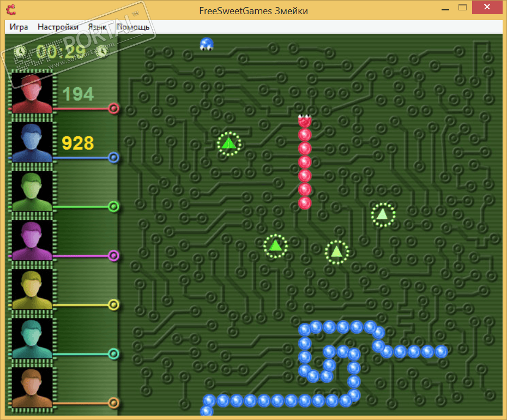
Task: Click the orange player's line-end circle
Action: [113, 403]
